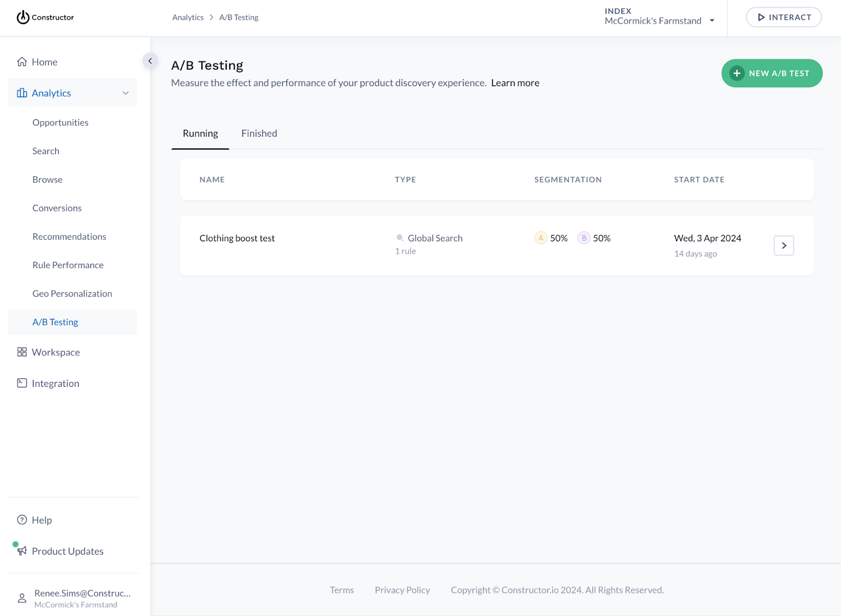Click the Integration terminal icon
Viewport: 841px width, 616px height.
tap(22, 383)
